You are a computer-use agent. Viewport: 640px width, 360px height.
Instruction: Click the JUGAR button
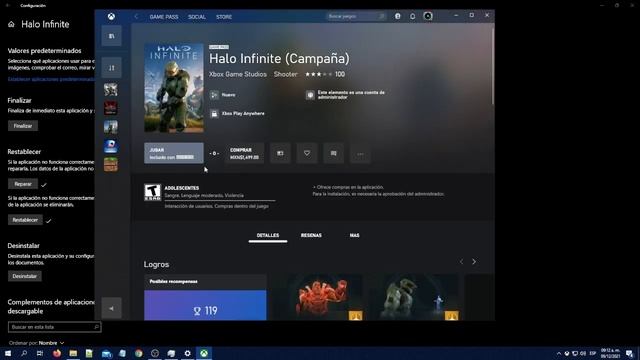point(174,153)
